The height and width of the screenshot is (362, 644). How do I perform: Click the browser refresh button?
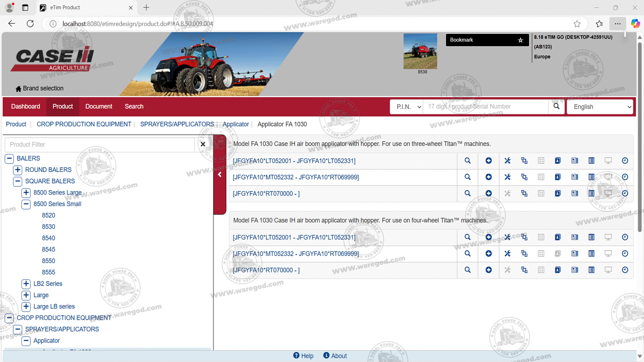[30, 24]
